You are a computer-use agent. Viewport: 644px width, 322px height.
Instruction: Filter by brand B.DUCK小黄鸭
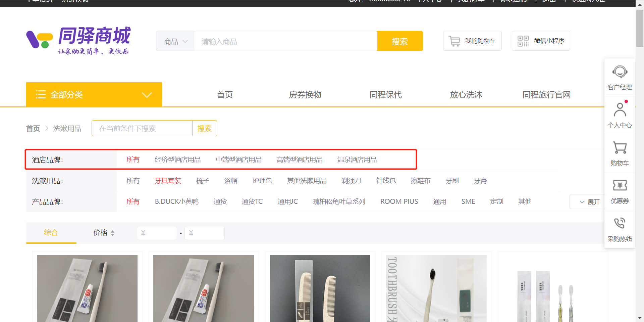point(177,202)
